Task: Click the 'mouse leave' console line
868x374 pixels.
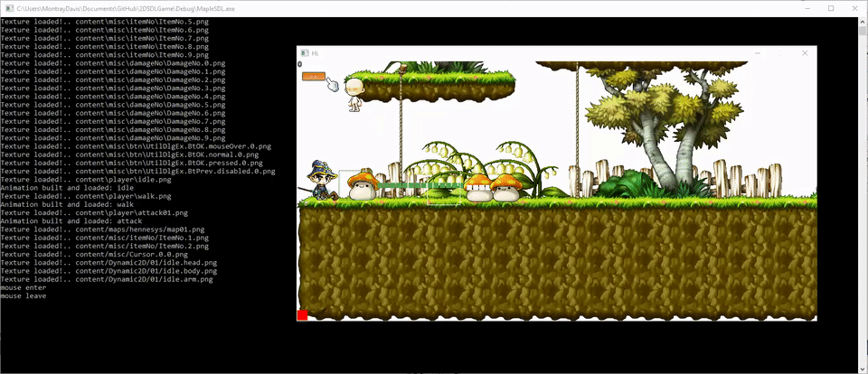Action: (24, 296)
